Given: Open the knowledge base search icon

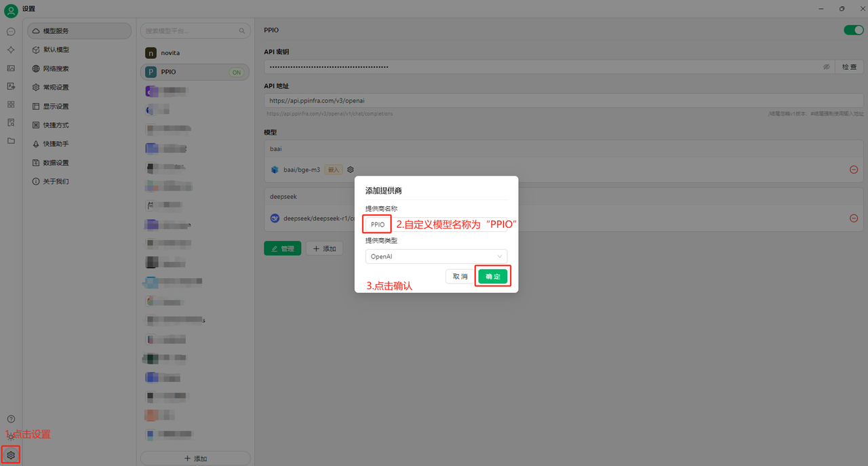Looking at the screenshot, I should point(11,123).
